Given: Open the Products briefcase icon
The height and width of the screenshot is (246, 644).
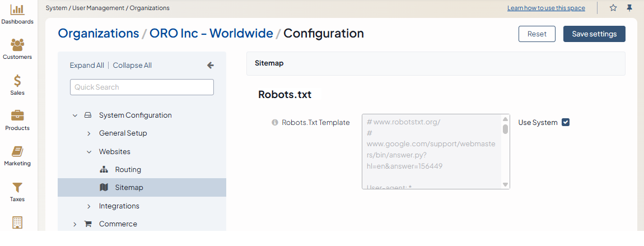Looking at the screenshot, I should click(17, 116).
